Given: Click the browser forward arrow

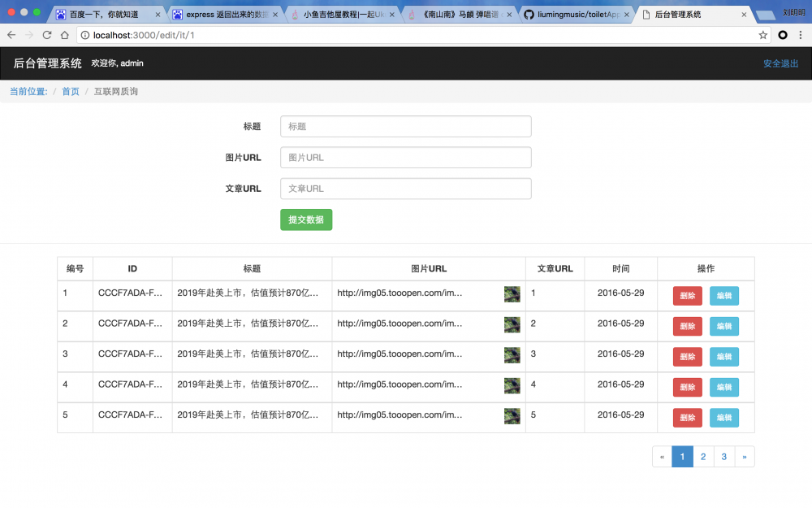Looking at the screenshot, I should (28, 36).
